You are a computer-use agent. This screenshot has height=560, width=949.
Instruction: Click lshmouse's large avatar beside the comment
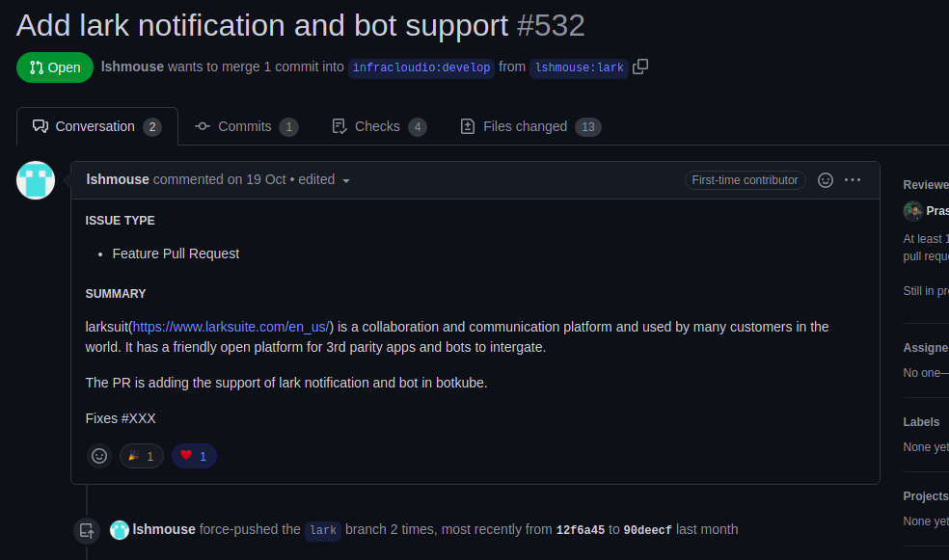(36, 180)
